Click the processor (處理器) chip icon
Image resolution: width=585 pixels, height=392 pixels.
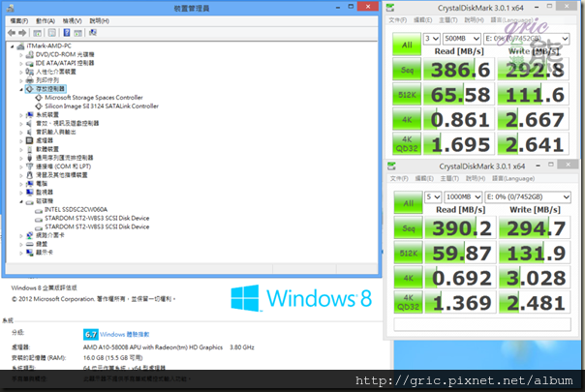tap(29, 140)
